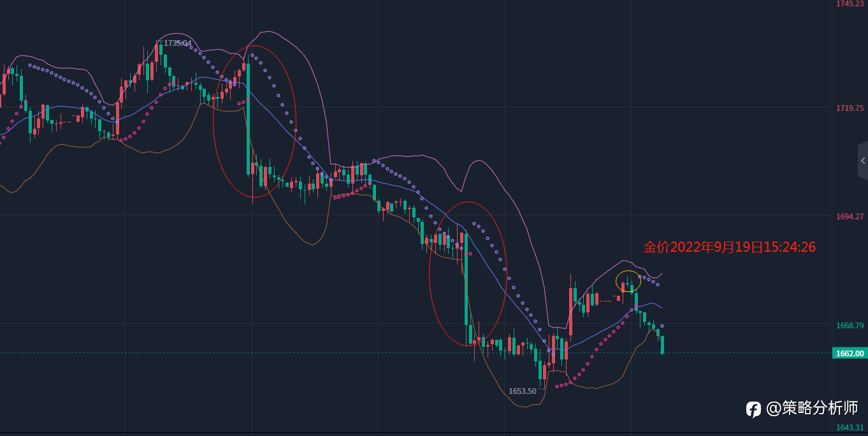868x436 pixels.
Task: Click the 1745.23 price axis label
Action: coord(850,4)
